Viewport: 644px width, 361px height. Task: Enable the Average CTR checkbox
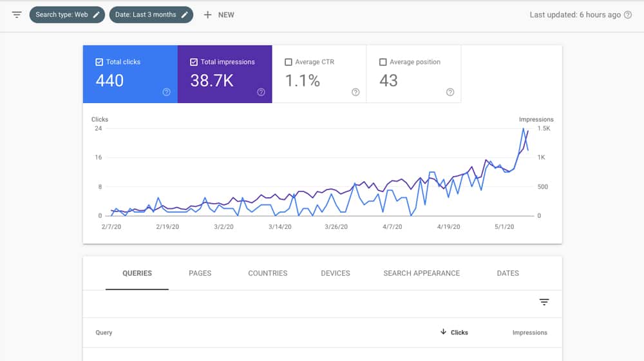(289, 62)
